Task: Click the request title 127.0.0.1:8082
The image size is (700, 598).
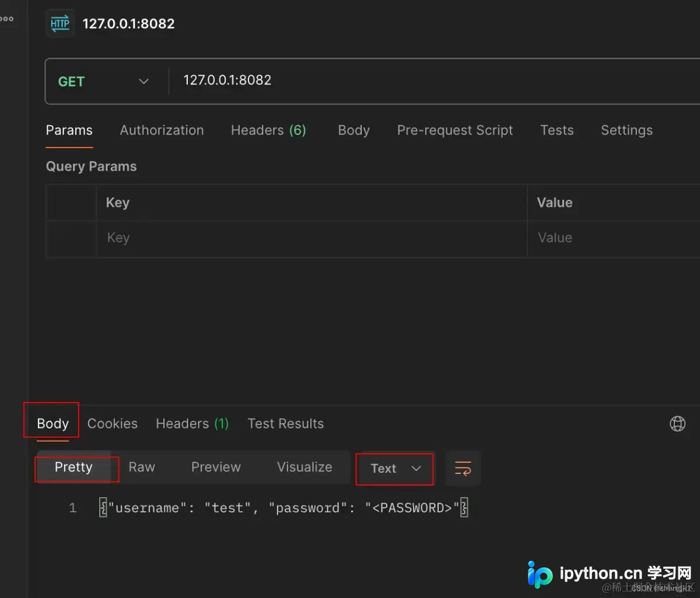Action: tap(128, 24)
